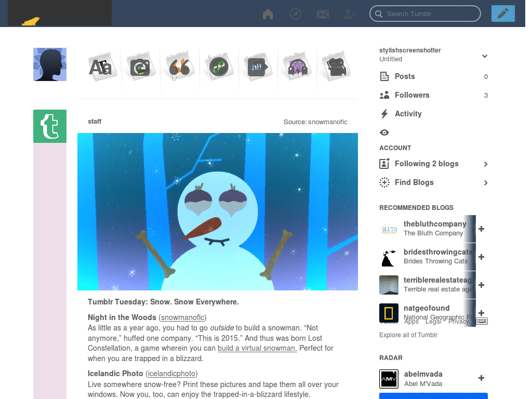Open the Inbox envelope icon
Image resolution: width=532 pixels, height=399 pixels.
click(323, 14)
